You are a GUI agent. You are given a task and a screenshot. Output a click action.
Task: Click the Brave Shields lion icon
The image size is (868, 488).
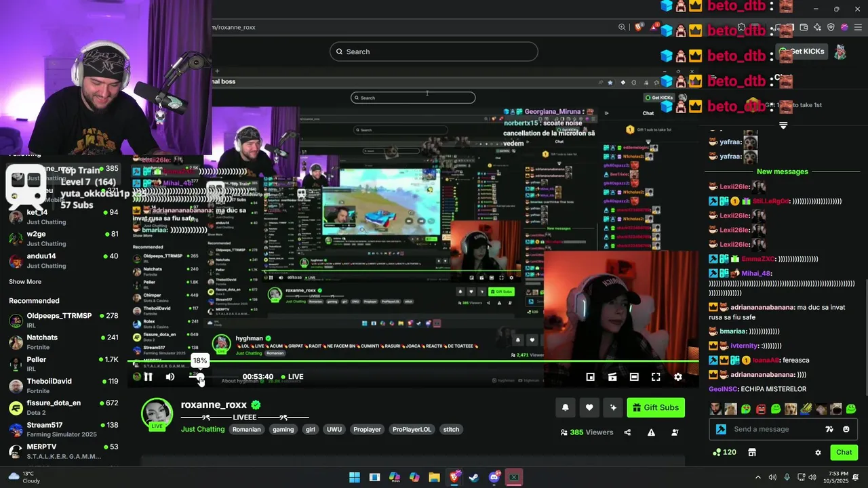[x=638, y=27]
